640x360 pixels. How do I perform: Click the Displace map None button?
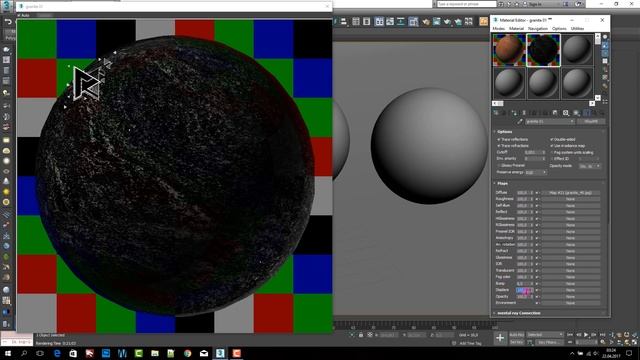(x=571, y=290)
